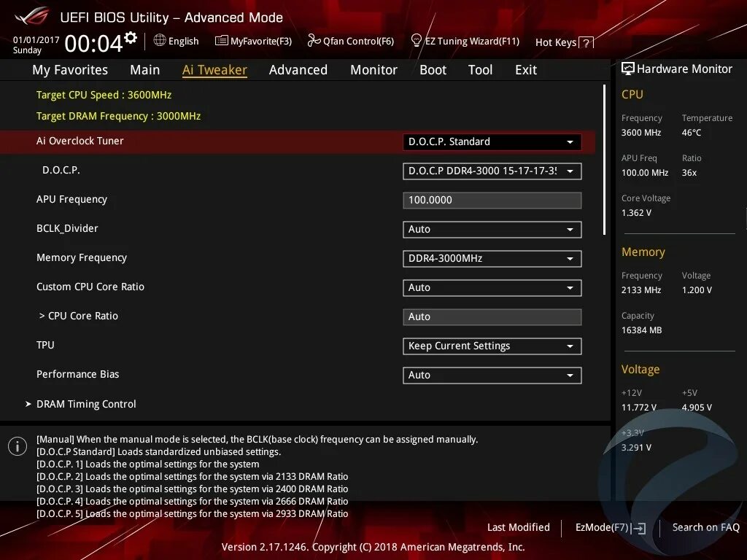The width and height of the screenshot is (747, 560).
Task: Click the TPU label
Action: 45,345
